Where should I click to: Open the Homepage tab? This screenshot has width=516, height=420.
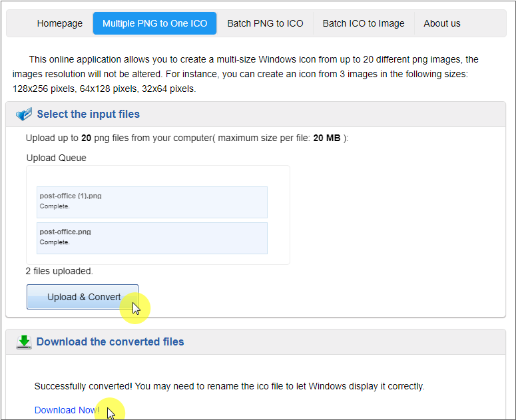click(60, 23)
